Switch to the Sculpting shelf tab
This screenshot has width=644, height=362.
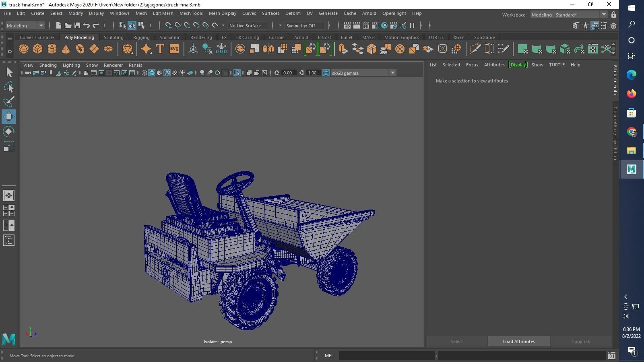click(x=114, y=37)
